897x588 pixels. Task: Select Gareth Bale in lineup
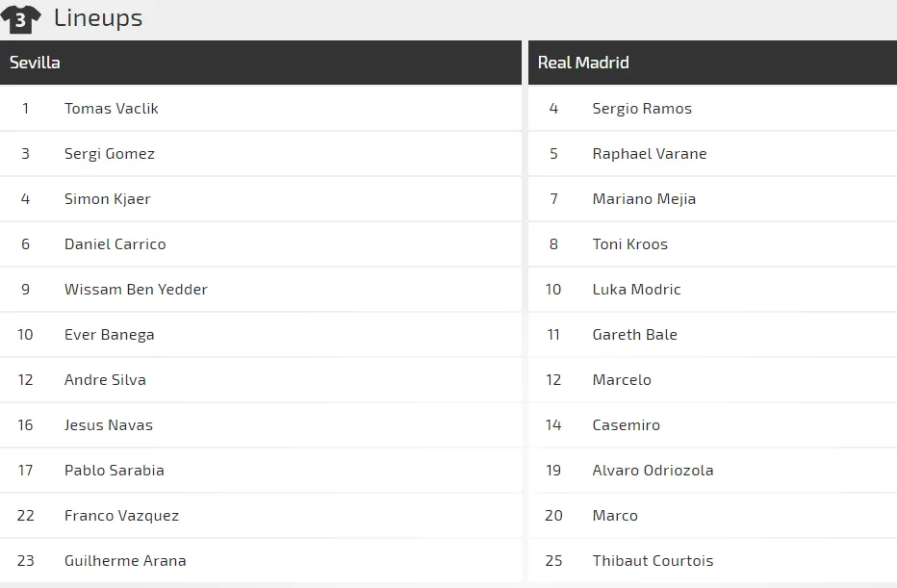click(634, 335)
